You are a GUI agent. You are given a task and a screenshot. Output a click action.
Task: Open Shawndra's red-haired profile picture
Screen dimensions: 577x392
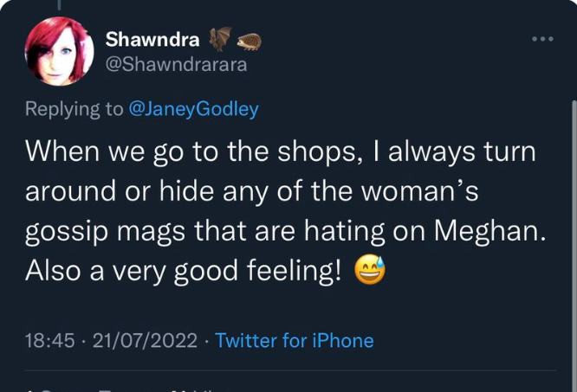pyautogui.click(x=59, y=51)
